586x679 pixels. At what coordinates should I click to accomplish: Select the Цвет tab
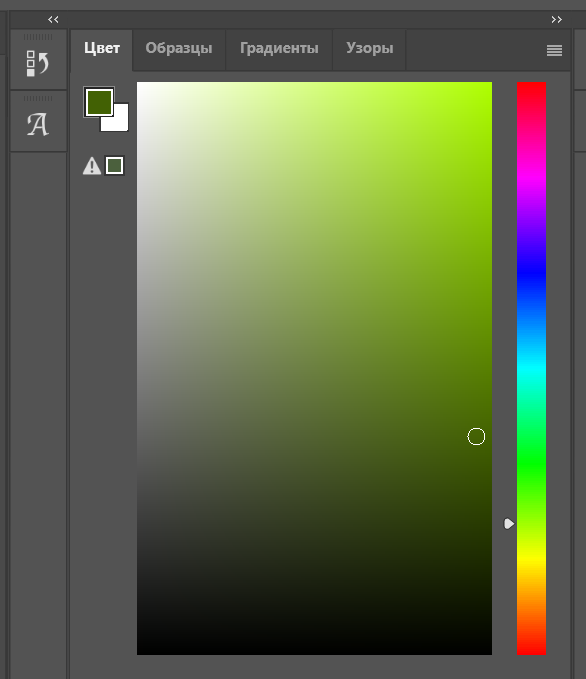click(102, 48)
